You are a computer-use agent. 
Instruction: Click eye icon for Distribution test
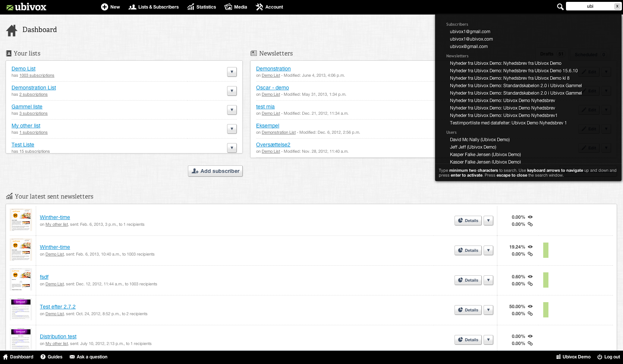[530, 336]
